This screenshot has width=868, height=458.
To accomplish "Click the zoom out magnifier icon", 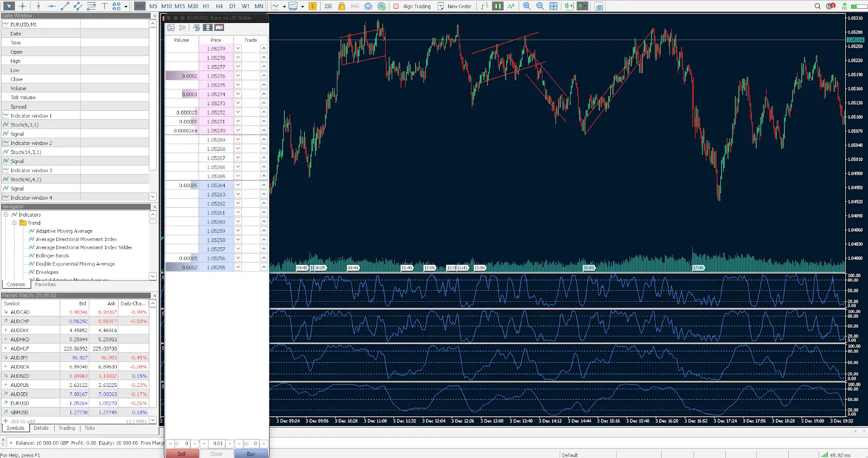I will [x=540, y=6].
